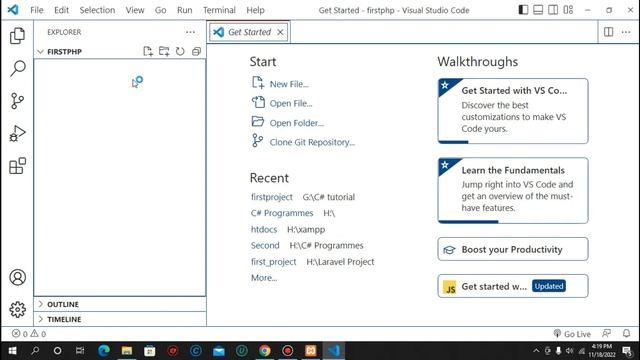
Task: Open Get Started with VS Code walkthrough
Action: tap(513, 111)
